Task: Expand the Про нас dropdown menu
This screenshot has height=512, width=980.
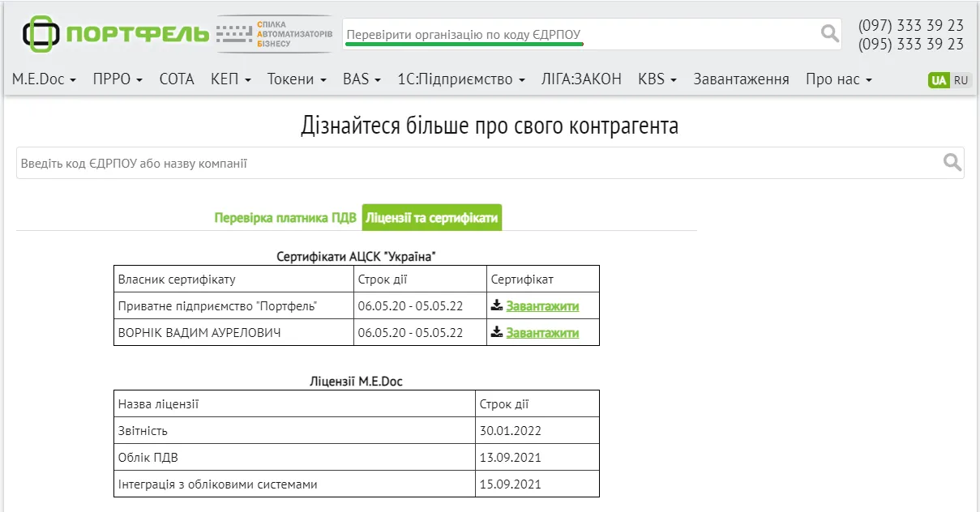Action: pyautogui.click(x=839, y=79)
